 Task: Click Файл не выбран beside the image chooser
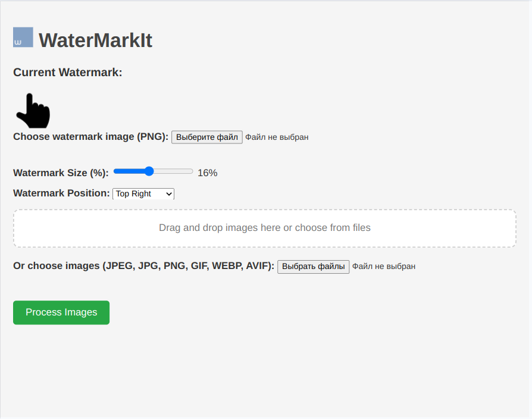click(x=384, y=266)
